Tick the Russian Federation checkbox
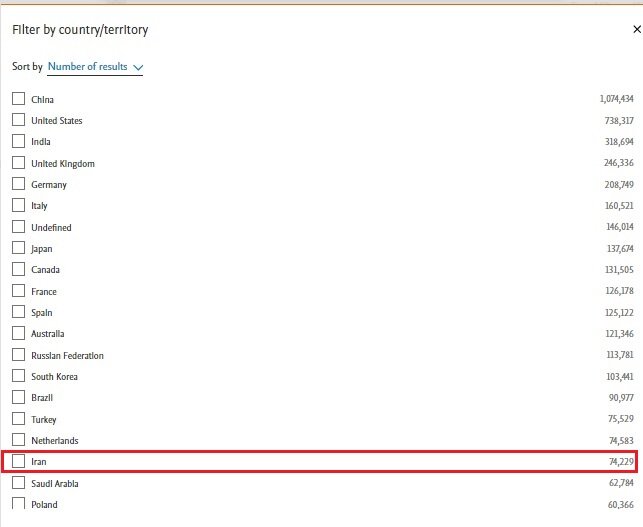Screen dimensions: 643x527 tap(18, 355)
